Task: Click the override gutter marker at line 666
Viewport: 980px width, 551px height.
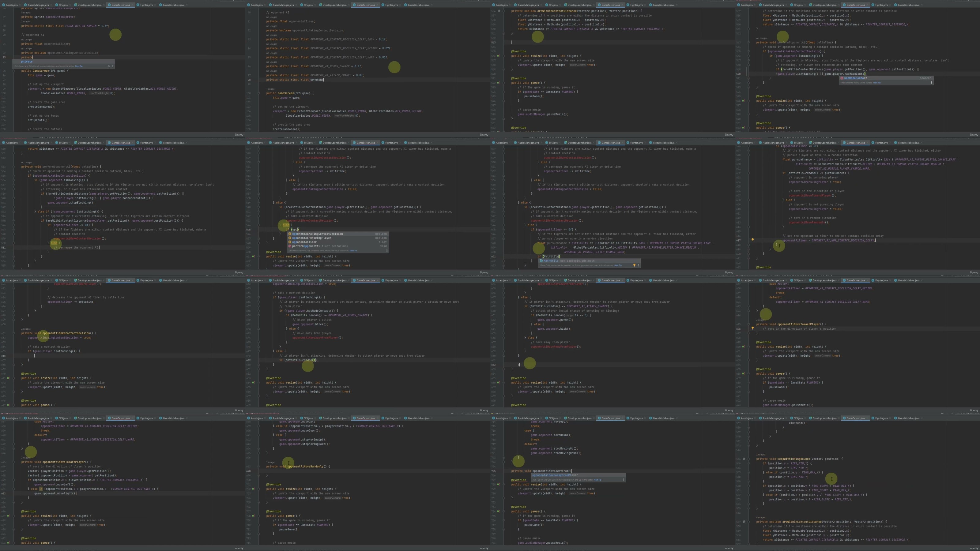Action: [498, 383]
